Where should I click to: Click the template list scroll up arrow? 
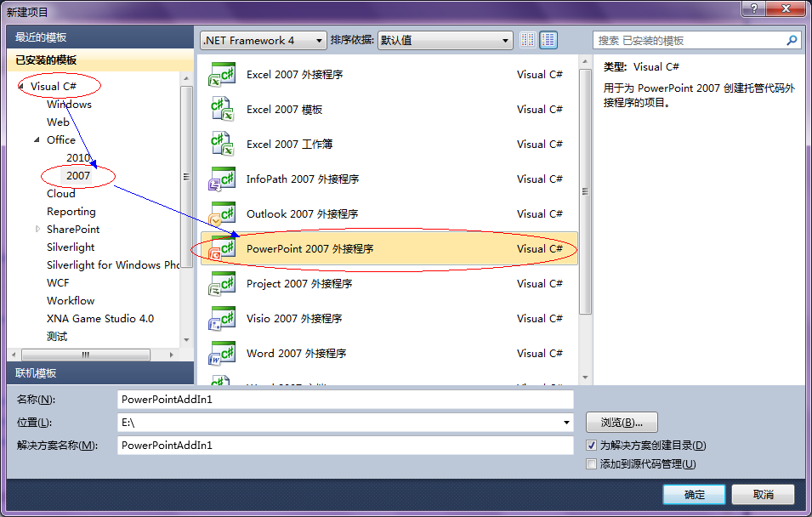pyautogui.click(x=585, y=61)
